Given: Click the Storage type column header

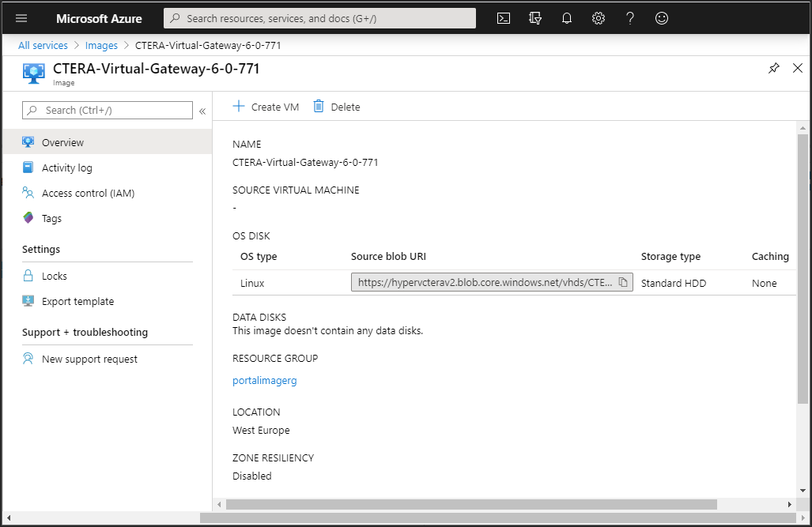Looking at the screenshot, I should (670, 256).
